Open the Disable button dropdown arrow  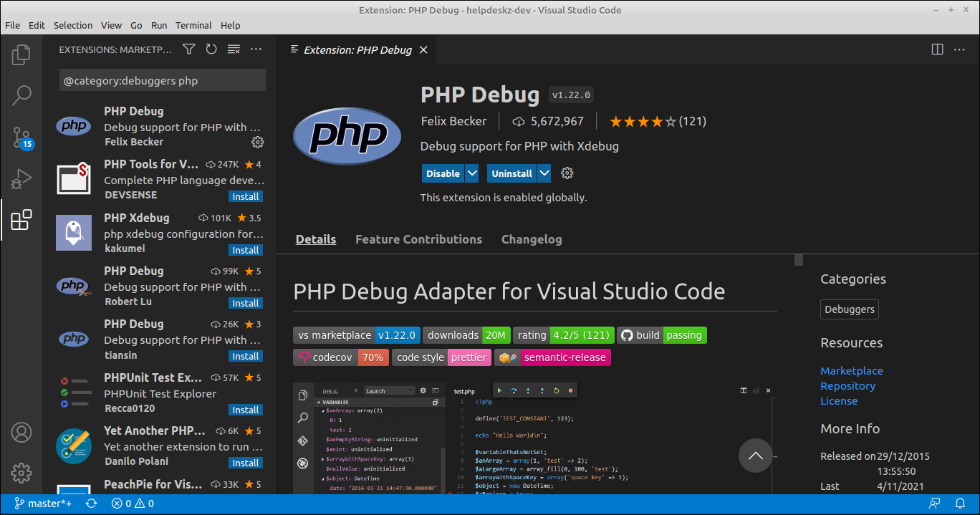click(x=471, y=173)
